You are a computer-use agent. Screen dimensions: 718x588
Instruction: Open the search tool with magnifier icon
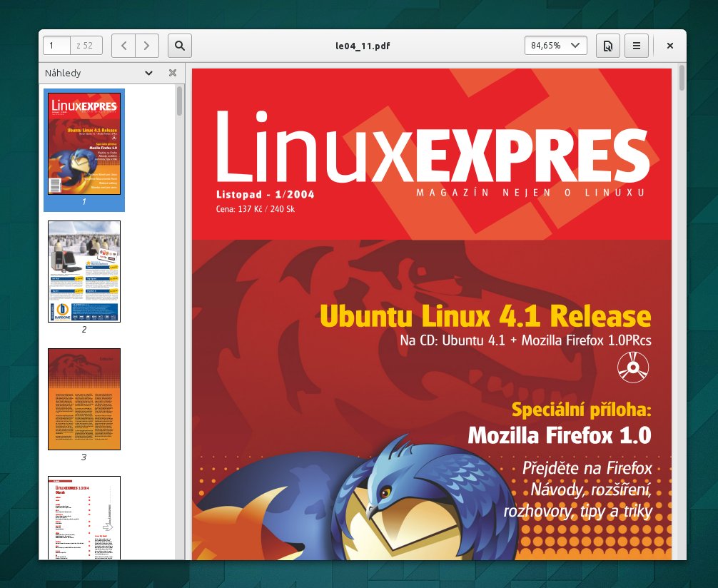[x=180, y=46]
